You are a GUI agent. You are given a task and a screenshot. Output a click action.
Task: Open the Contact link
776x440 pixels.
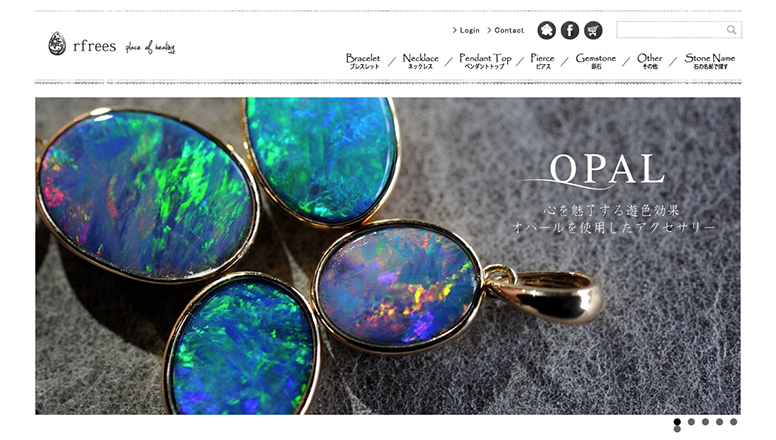tap(505, 30)
